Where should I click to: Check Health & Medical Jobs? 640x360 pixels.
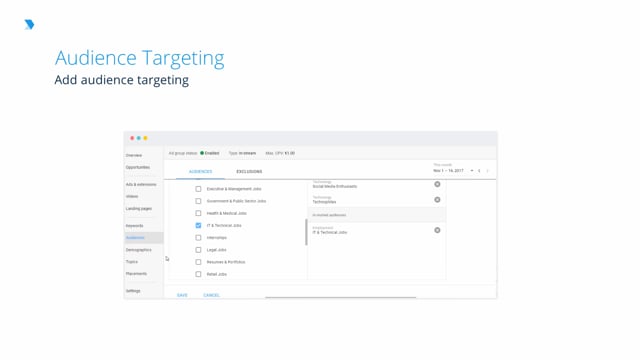[x=198, y=213]
